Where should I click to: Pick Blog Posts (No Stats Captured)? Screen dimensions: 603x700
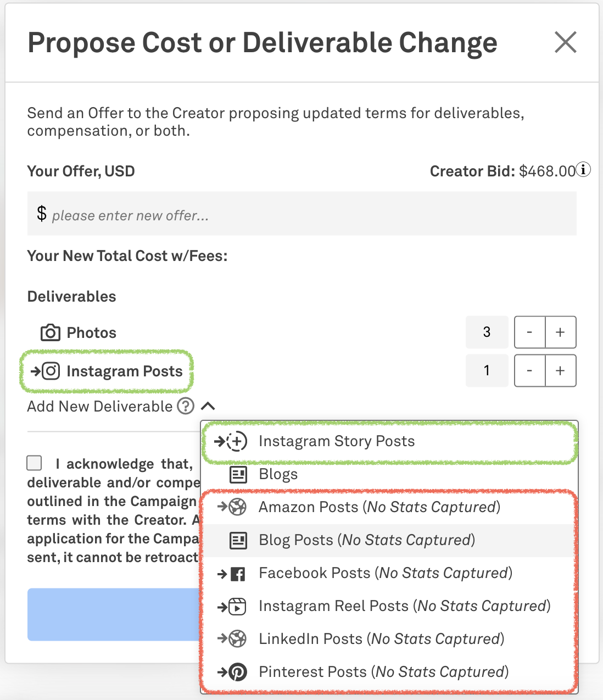[x=366, y=540]
